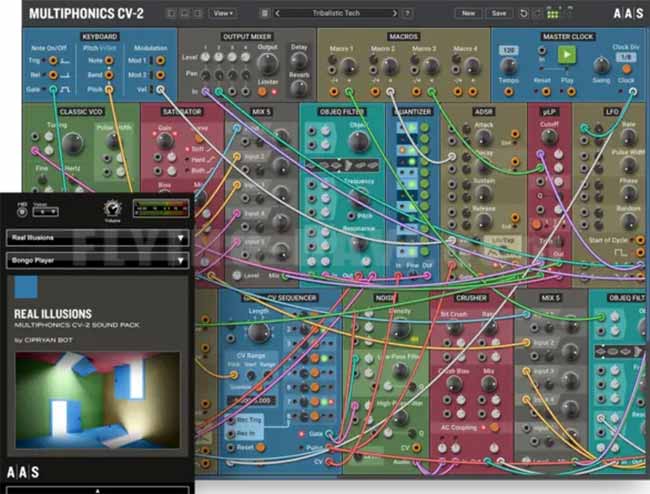The height and width of the screenshot is (494, 650).
Task: Click the Clock output jack in Master Clock
Action: pos(633,92)
